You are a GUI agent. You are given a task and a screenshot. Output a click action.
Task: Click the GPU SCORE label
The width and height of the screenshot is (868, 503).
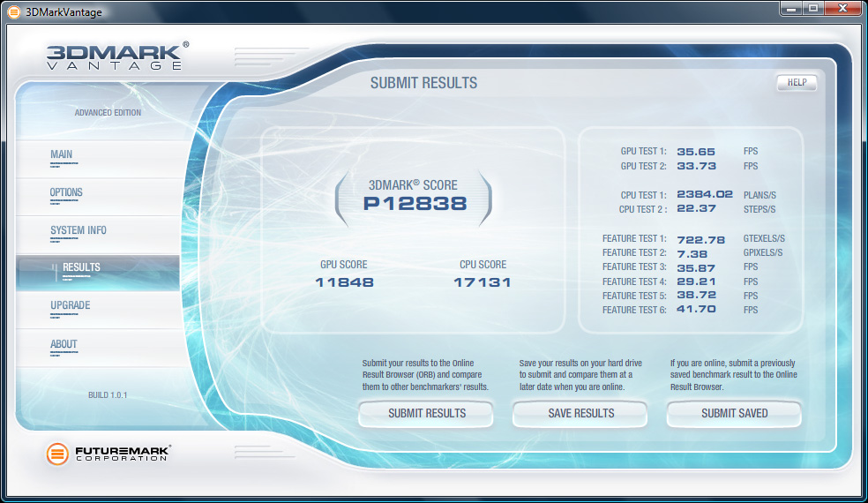point(344,265)
